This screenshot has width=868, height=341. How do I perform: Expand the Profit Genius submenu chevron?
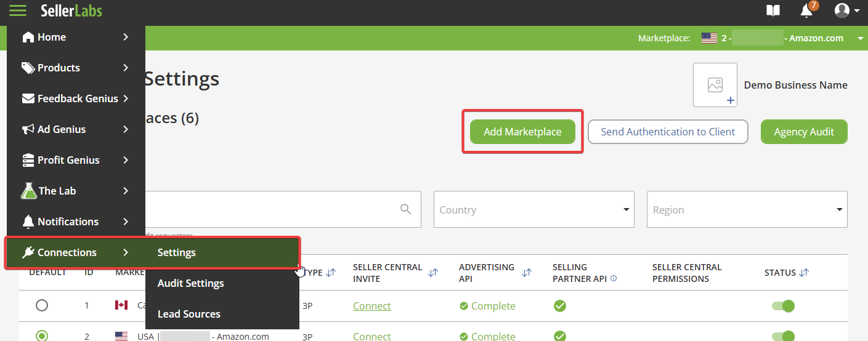(x=126, y=160)
